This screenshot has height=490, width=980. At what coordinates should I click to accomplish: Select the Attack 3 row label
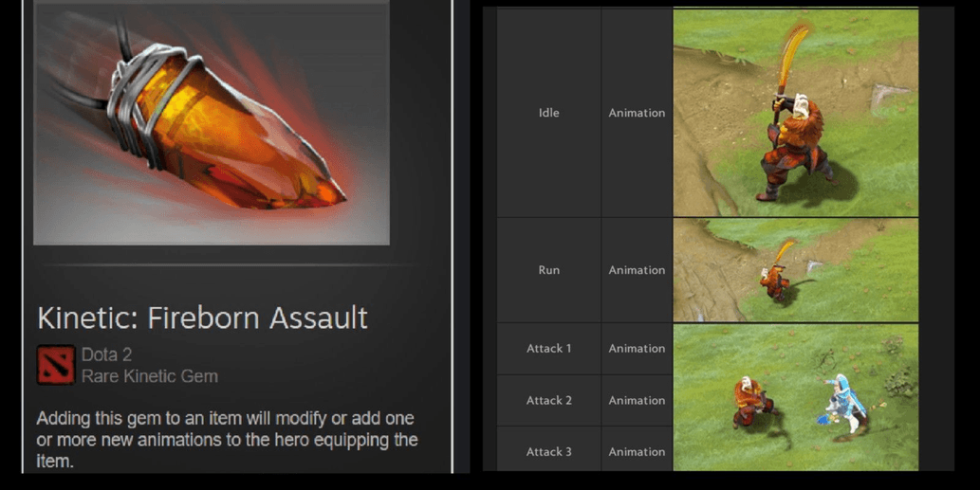coord(548,452)
